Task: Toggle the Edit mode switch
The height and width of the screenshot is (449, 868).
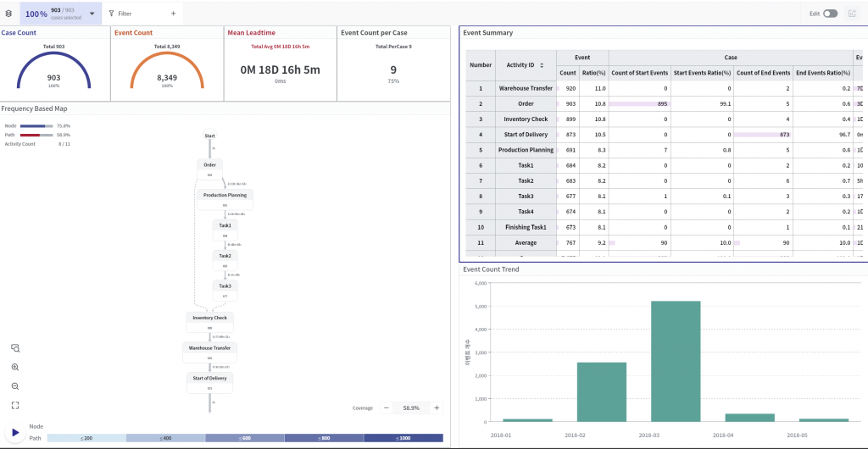Action: (x=830, y=14)
